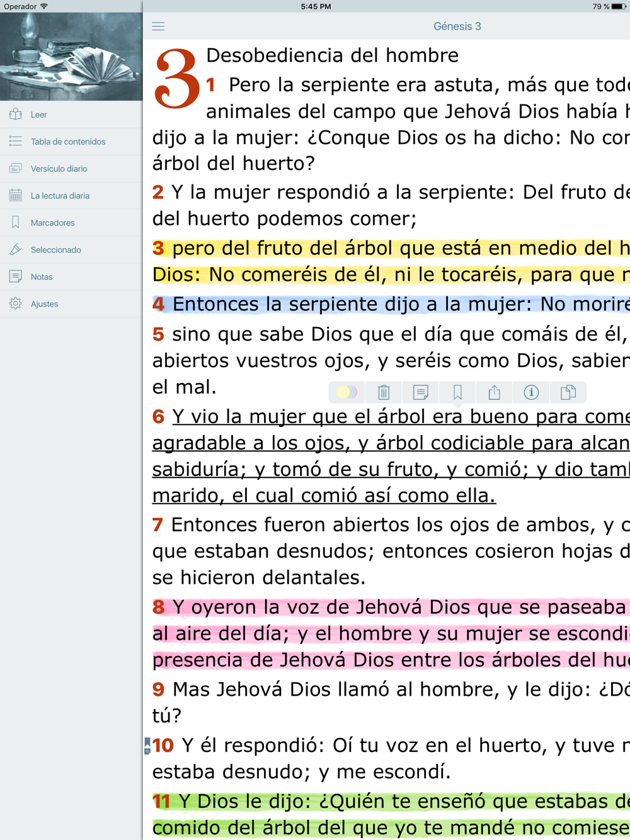Select the yellow highlighted verse 3

[x=391, y=261]
